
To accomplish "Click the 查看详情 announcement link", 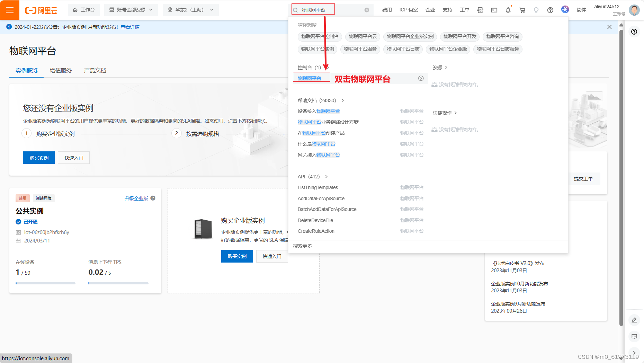I will tap(130, 27).
